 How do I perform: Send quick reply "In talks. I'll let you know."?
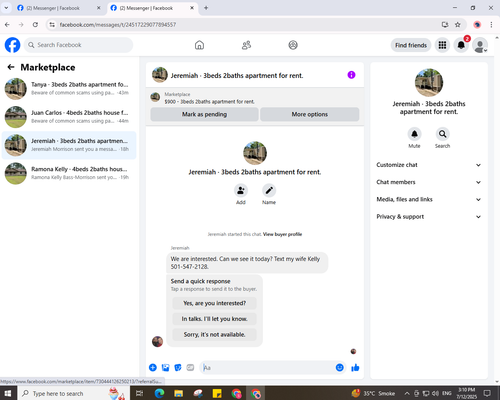tap(215, 319)
